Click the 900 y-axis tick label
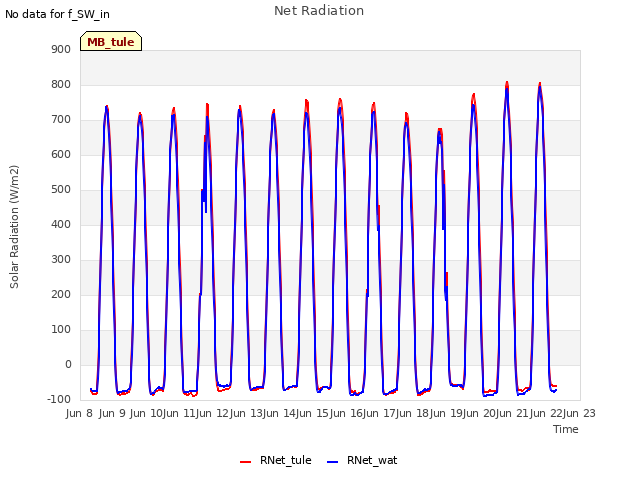The image size is (640, 480). 61,49
